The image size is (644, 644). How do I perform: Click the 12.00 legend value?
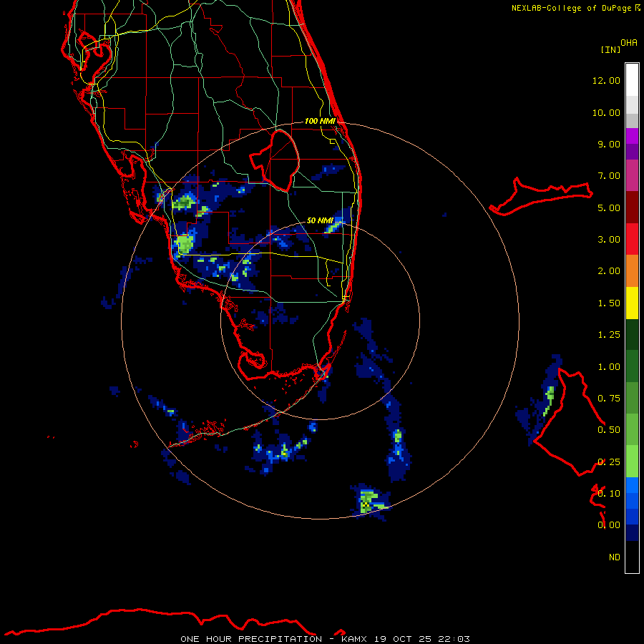tap(606, 80)
